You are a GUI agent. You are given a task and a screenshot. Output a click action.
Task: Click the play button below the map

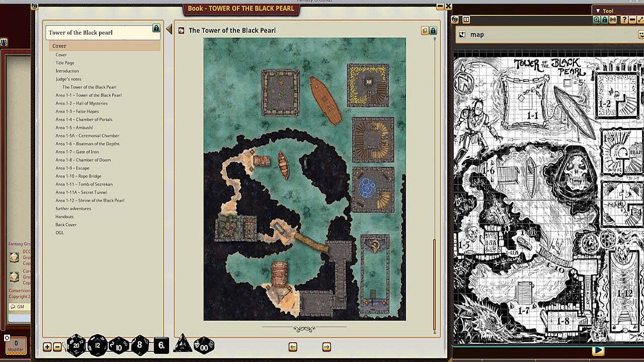[598, 350]
